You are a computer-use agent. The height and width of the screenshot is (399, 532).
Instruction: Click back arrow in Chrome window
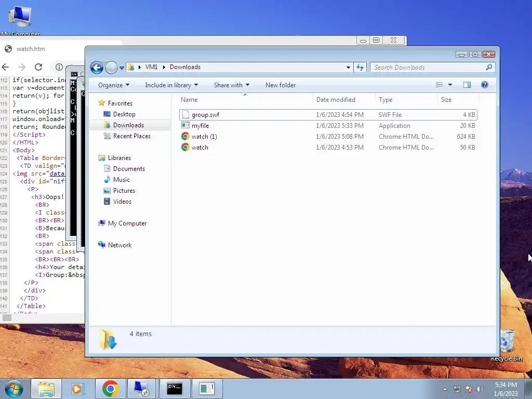[5, 67]
